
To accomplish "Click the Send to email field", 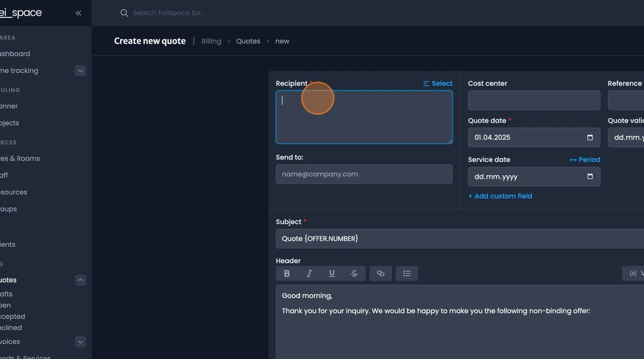I will (x=364, y=174).
